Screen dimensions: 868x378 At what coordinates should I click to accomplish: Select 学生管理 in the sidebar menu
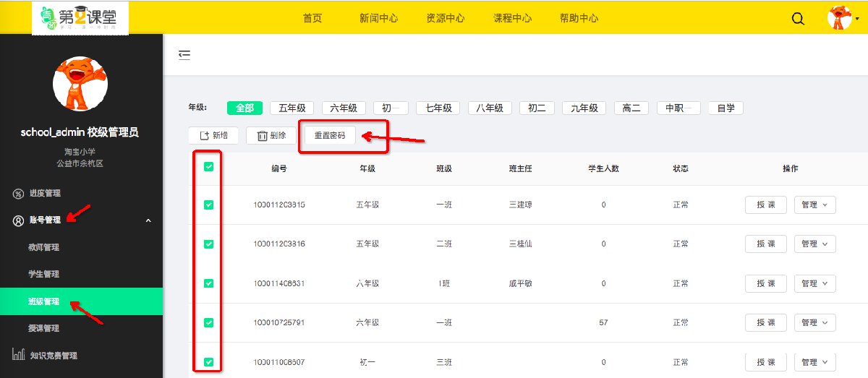click(43, 275)
